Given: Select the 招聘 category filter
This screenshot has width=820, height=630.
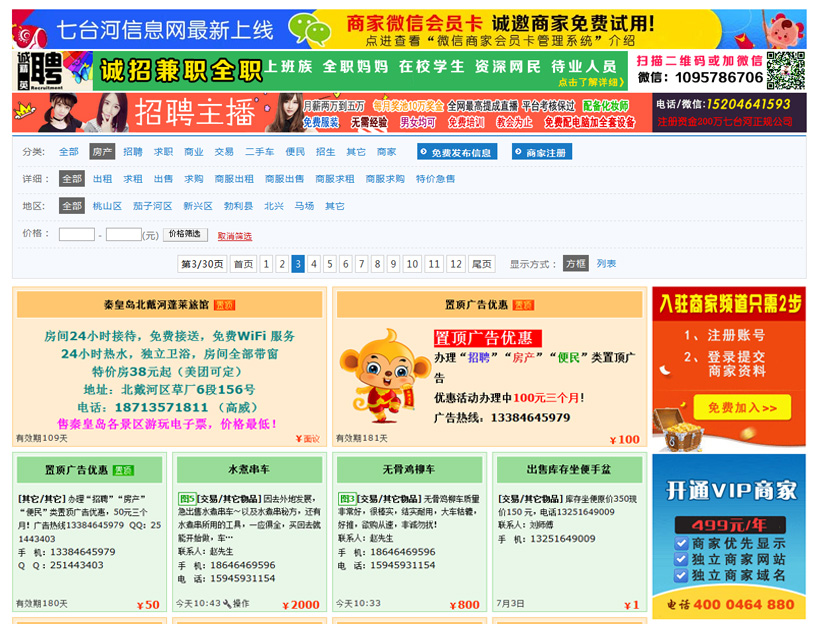Looking at the screenshot, I should tap(133, 152).
